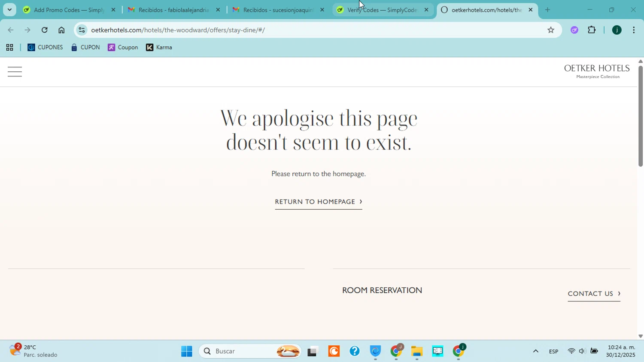Click the Buscar taskbar search box
The width and height of the screenshot is (644, 362).
coord(250,351)
